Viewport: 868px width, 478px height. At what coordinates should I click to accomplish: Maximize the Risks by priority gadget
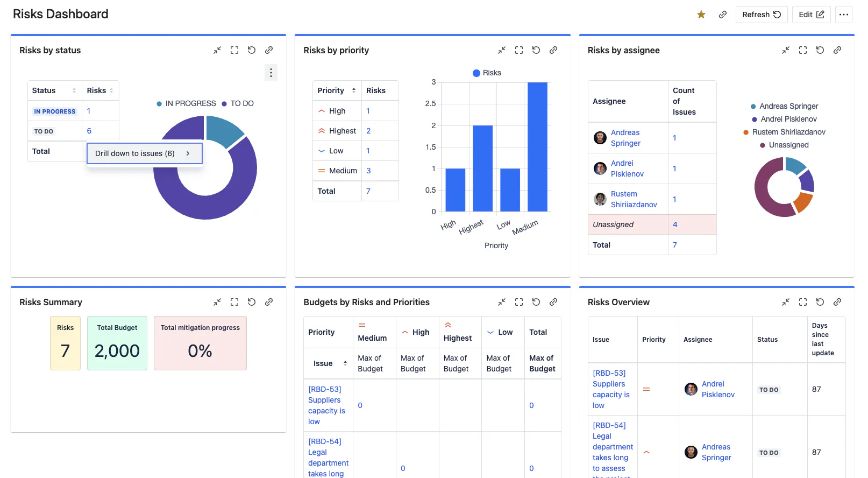coord(519,50)
